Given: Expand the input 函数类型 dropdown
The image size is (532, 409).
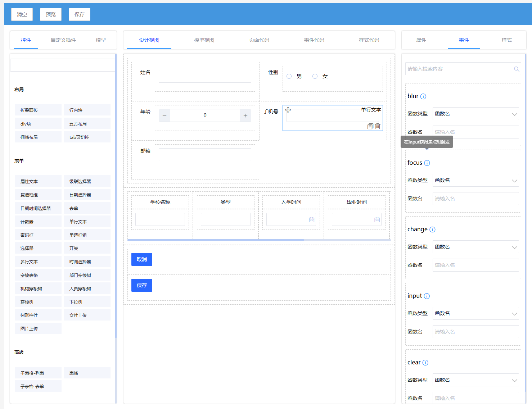Looking at the screenshot, I should (x=475, y=313).
